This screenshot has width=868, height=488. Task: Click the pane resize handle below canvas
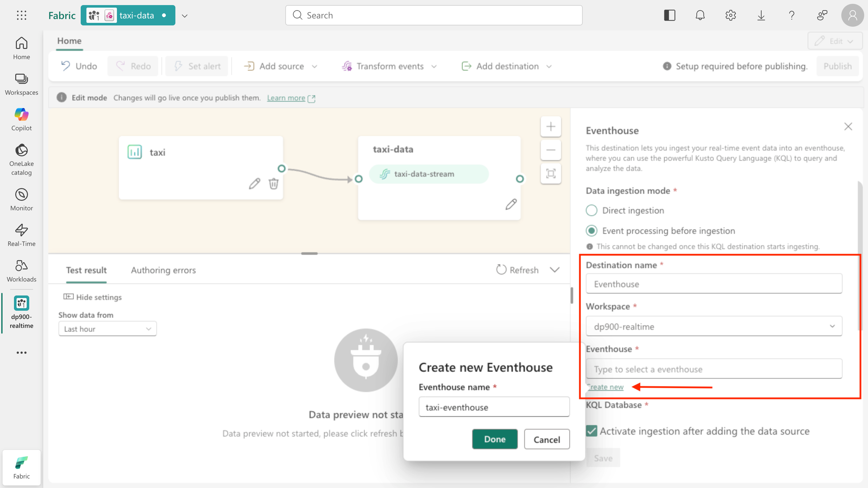[309, 254]
